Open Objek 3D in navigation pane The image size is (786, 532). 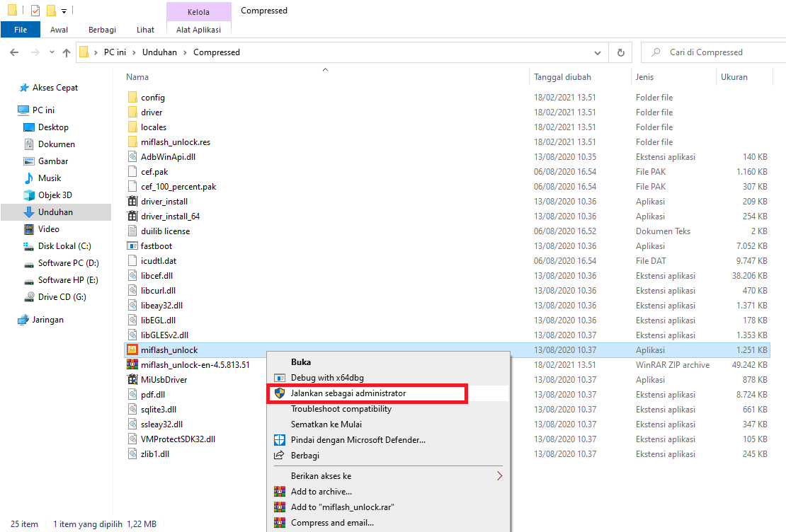click(55, 195)
